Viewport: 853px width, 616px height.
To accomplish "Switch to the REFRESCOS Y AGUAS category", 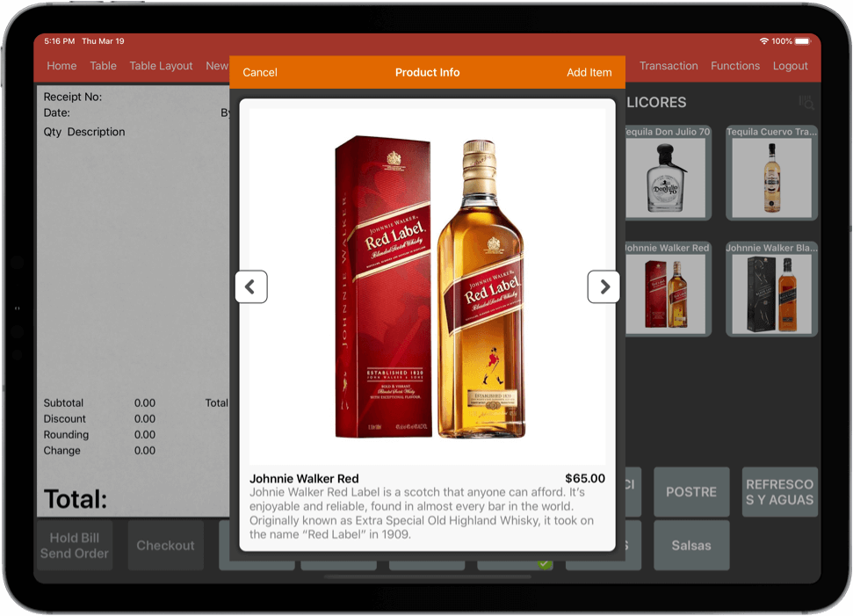I will [779, 492].
